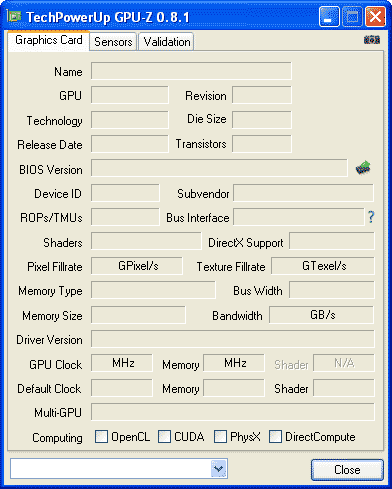This screenshot has width=392, height=489.
Task: Click the Driver Version field
Action: point(233,339)
